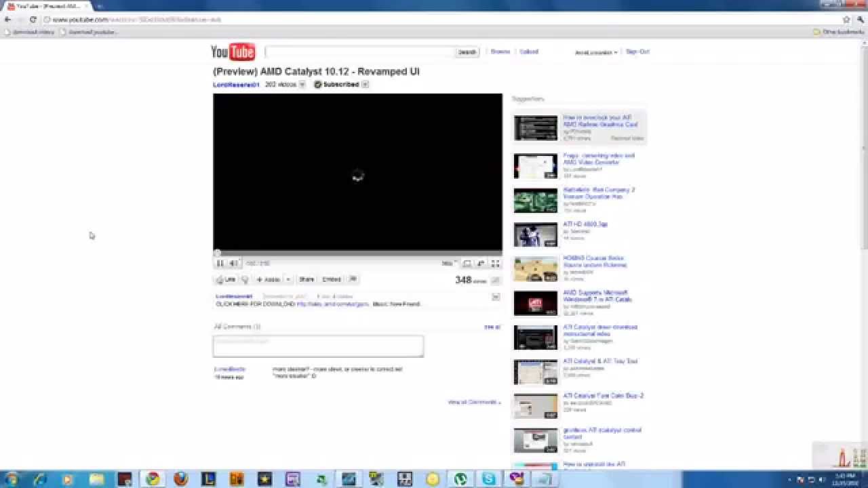Open the Upload link
Viewport: 868px width, 488px height.
pyautogui.click(x=529, y=52)
